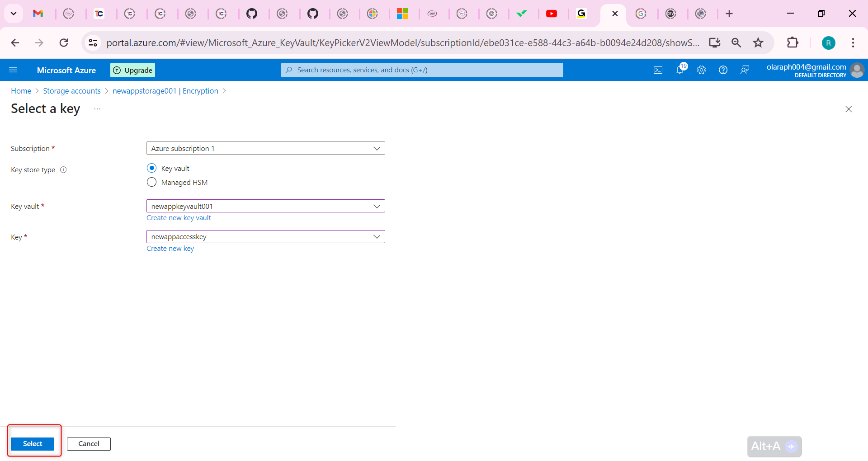Open the Subscription dropdown
868x461 pixels.
[x=266, y=148]
